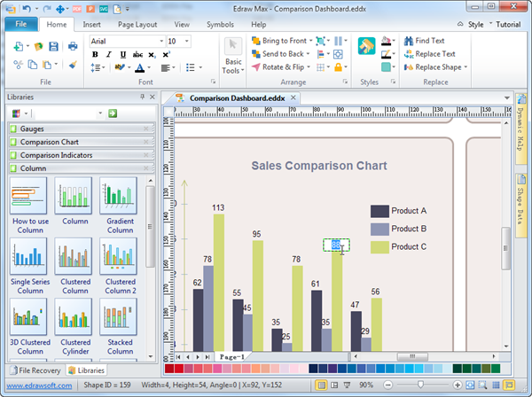Image resolution: width=532 pixels, height=397 pixels.
Task: Click the Bold formatting icon
Action: point(96,54)
